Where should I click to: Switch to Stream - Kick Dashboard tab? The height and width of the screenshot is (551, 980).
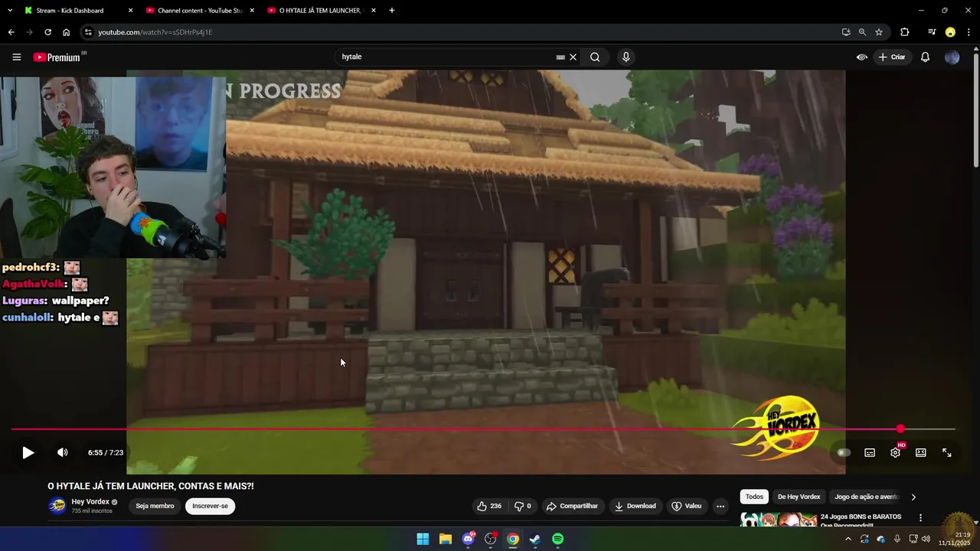pos(70,11)
